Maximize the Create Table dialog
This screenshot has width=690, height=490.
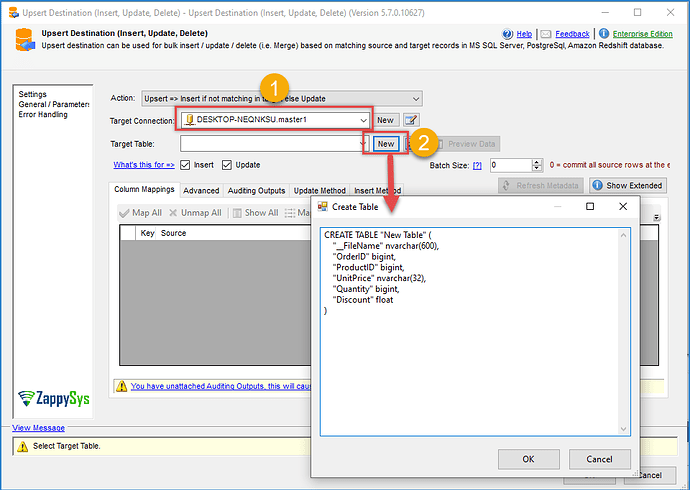click(x=590, y=206)
